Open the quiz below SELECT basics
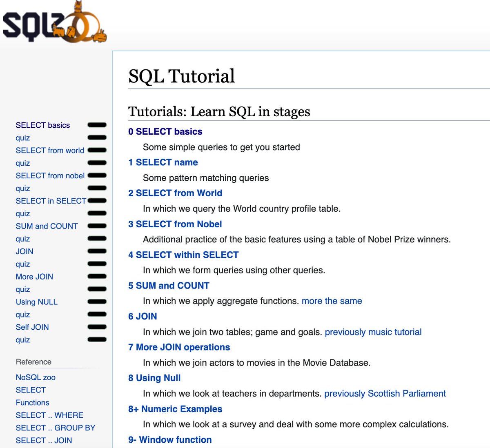The width and height of the screenshot is (490, 448). tap(22, 138)
